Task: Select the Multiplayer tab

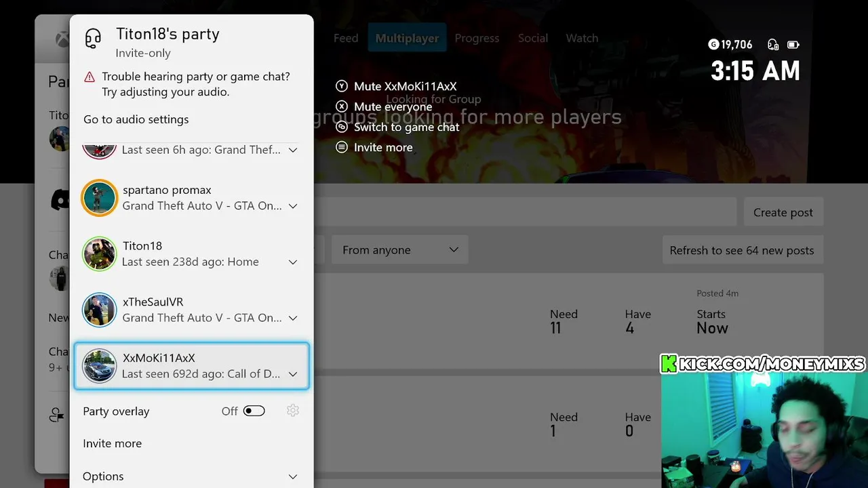Action: pos(407,38)
